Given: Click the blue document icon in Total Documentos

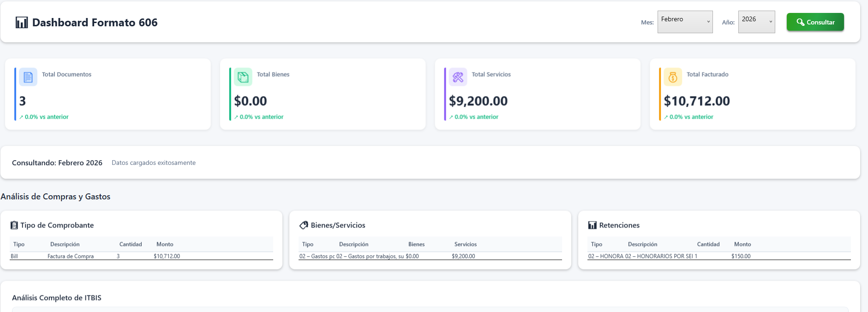Looking at the screenshot, I should tap(28, 77).
